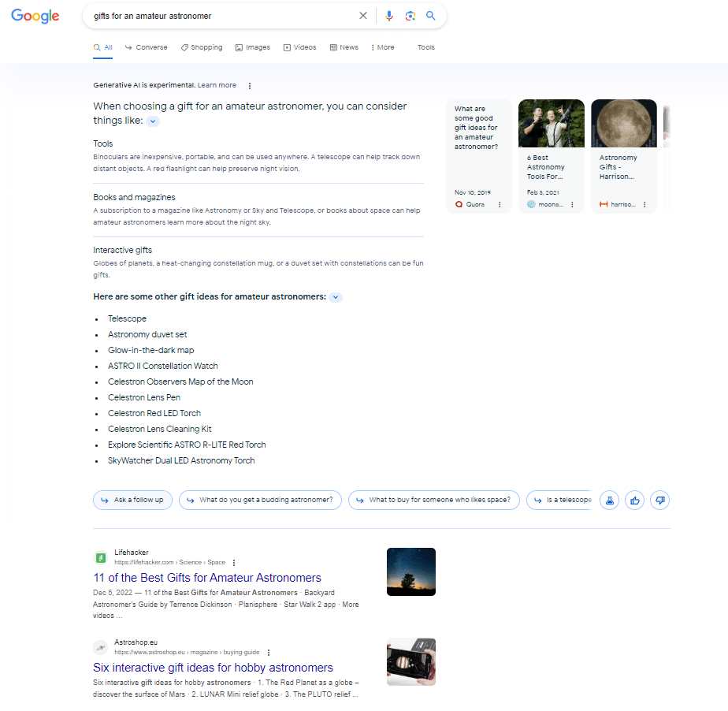The image size is (728, 711).
Task: Click 'Celestron Lens Cleaning Kit' item
Action: [160, 429]
